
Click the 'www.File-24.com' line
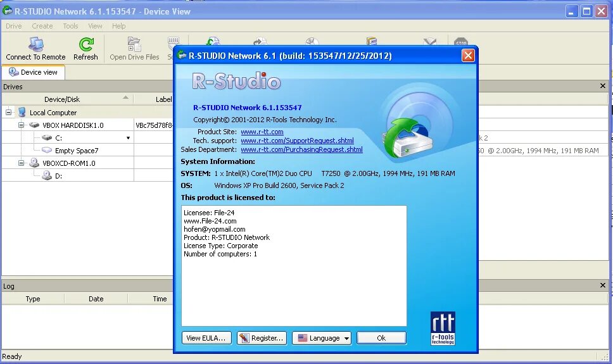coord(210,221)
